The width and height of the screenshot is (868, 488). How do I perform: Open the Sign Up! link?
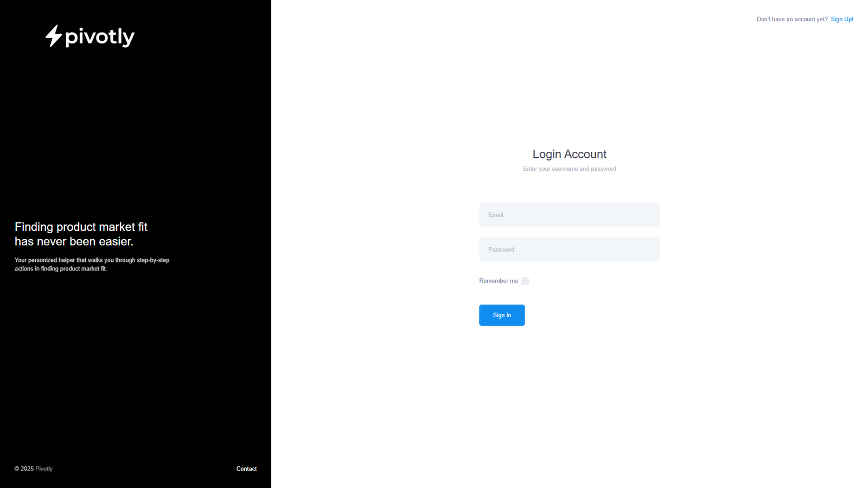[x=842, y=19]
